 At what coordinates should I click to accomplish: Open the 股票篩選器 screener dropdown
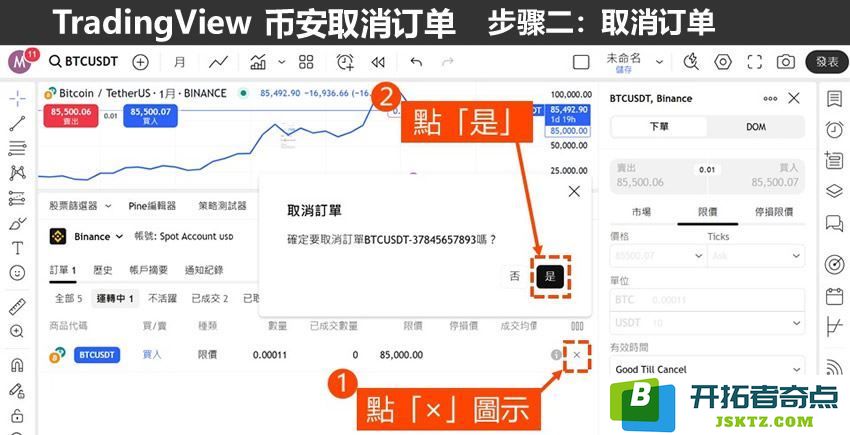[80, 206]
